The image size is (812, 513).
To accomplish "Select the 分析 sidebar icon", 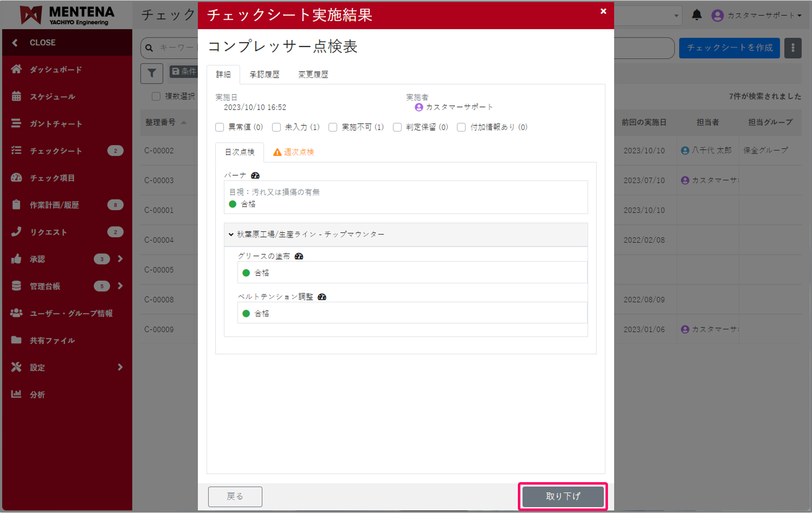I will click(16, 394).
